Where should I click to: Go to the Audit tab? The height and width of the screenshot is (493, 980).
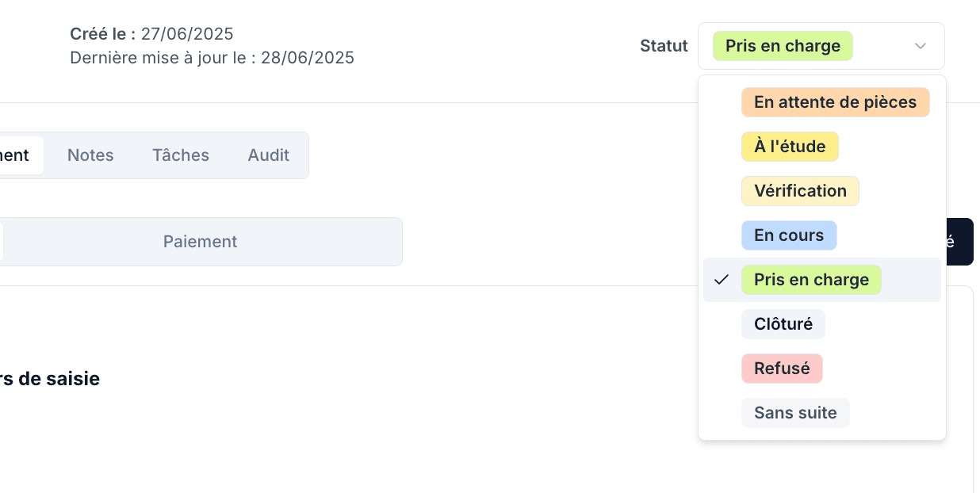[268, 155]
